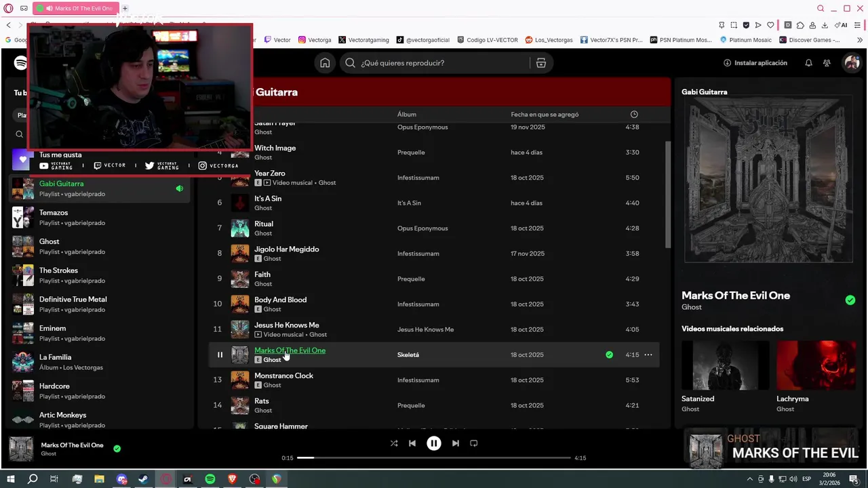Screen dimensions: 868x488
Task: Click the track list scrollbar
Action: coord(667,195)
